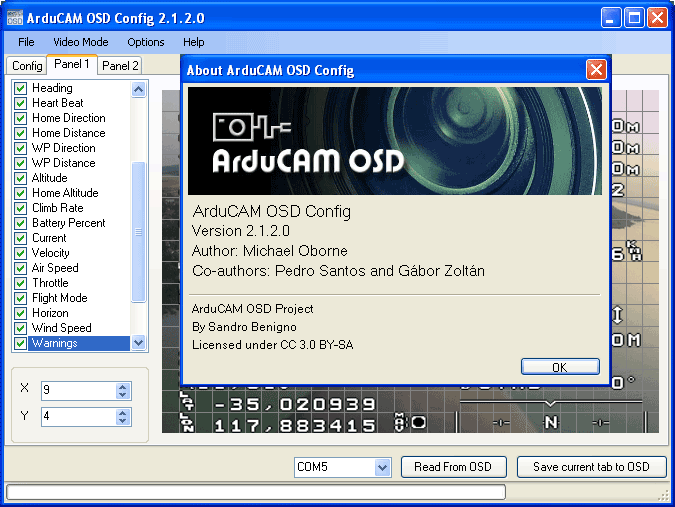675x507 pixels.
Task: Click the ArduCAM OSD app icon in title bar
Action: click(15, 18)
